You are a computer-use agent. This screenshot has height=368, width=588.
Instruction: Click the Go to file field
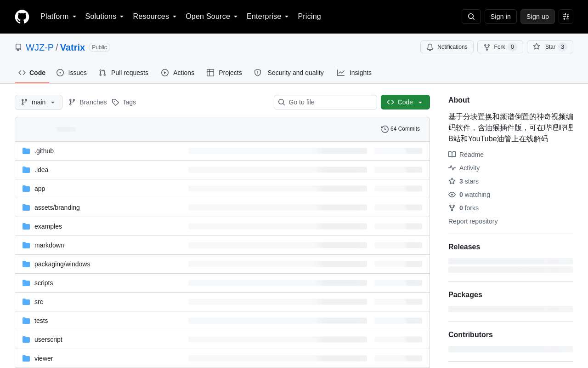325,102
